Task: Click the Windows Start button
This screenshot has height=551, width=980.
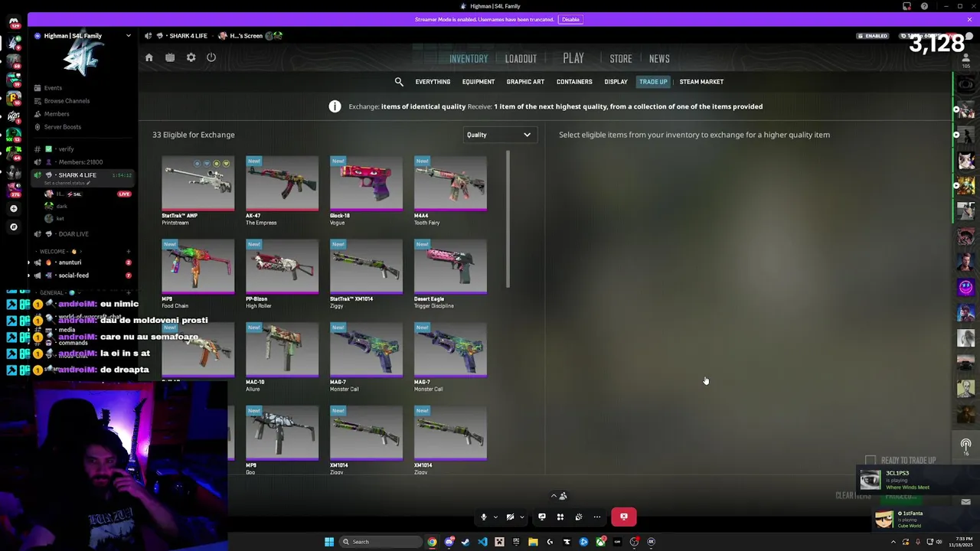Action: point(329,542)
